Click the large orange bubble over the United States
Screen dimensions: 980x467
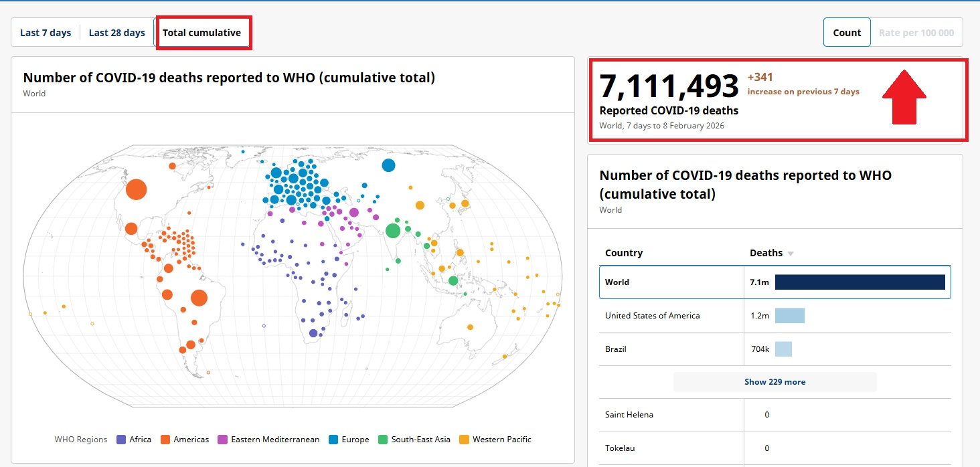click(136, 189)
